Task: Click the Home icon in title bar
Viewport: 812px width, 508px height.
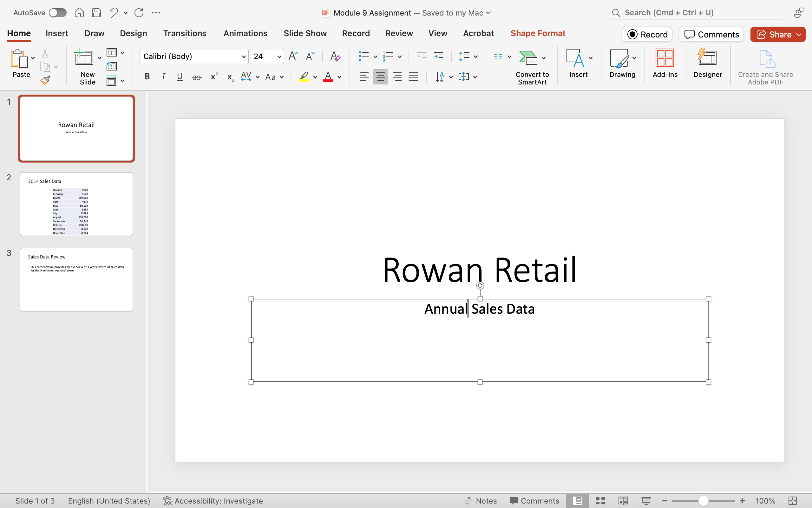Action: coord(79,13)
